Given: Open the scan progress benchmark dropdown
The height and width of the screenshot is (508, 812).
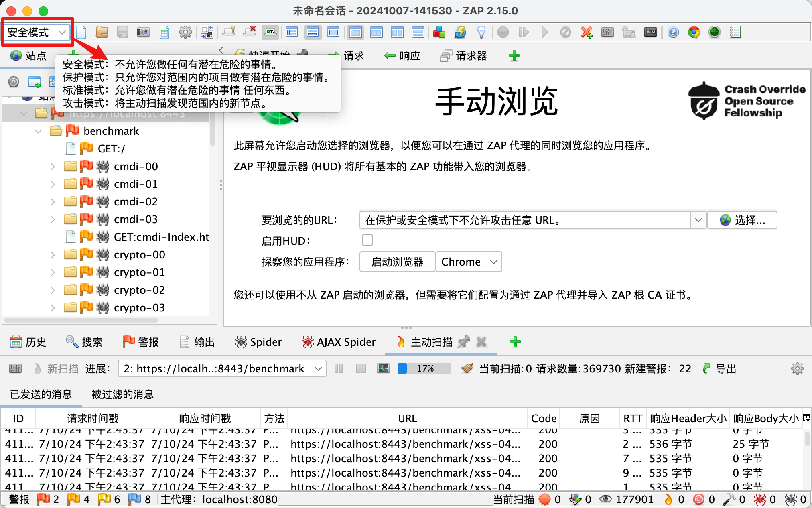Looking at the screenshot, I should pos(222,368).
